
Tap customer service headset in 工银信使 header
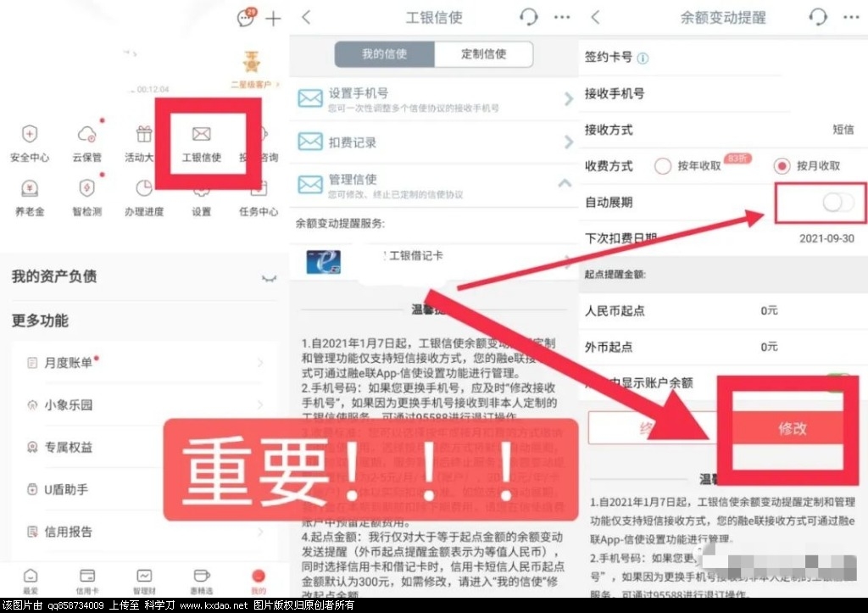[528, 17]
